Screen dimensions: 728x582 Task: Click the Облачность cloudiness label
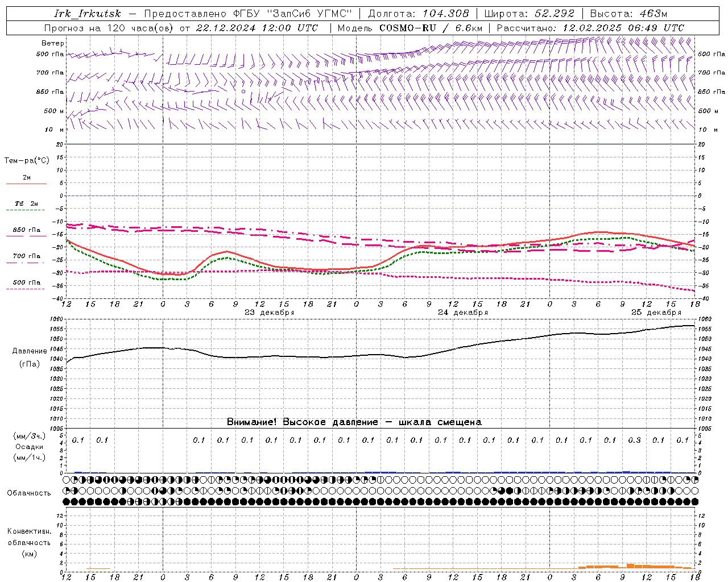(29, 493)
